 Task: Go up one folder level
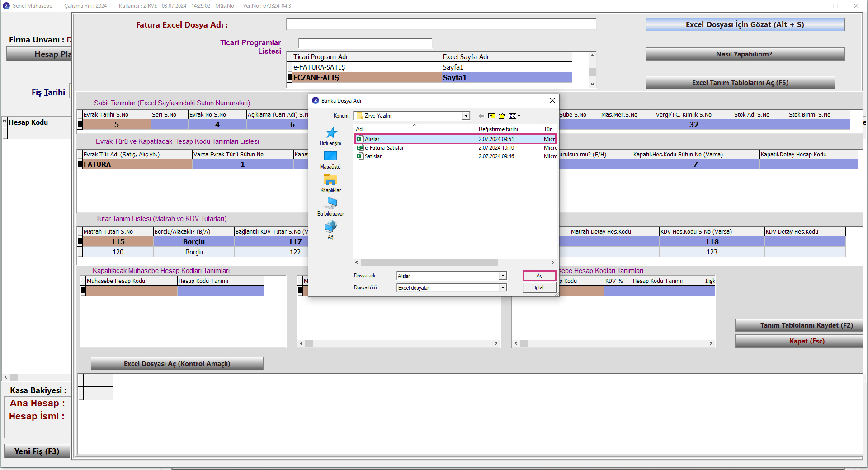point(491,116)
